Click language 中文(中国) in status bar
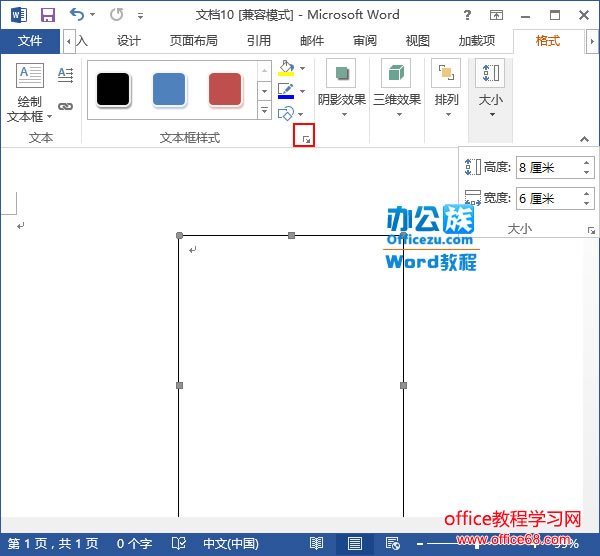The width and height of the screenshot is (600, 556). coord(231,543)
